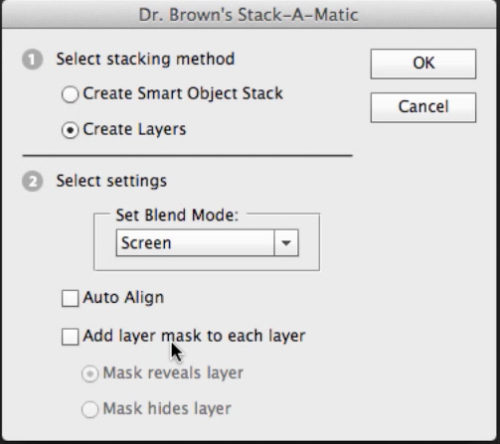500x444 pixels.
Task: Click the Select stacking method heading
Action: tap(145, 59)
